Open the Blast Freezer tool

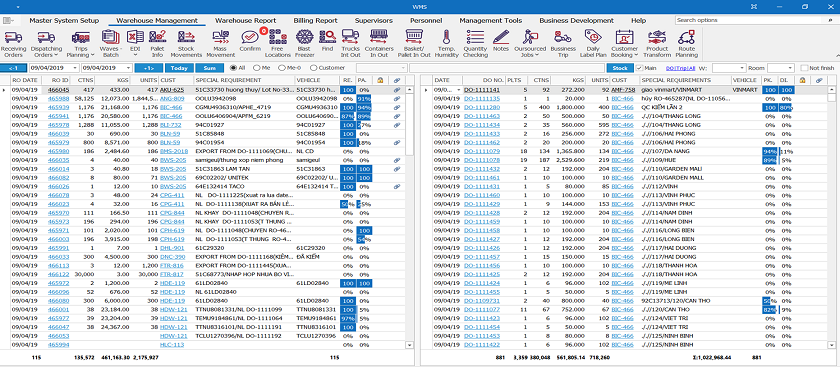(x=305, y=44)
